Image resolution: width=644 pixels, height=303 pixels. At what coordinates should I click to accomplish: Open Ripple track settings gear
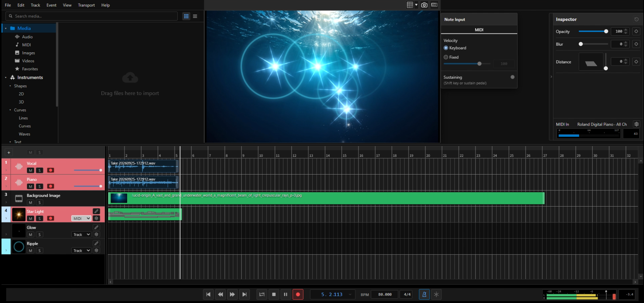pyautogui.click(x=96, y=250)
